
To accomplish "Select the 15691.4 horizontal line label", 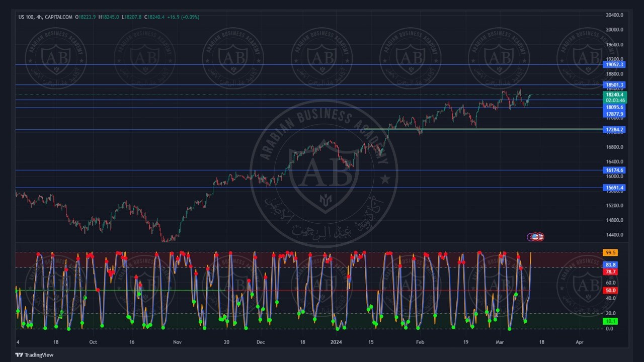I will click(614, 188).
